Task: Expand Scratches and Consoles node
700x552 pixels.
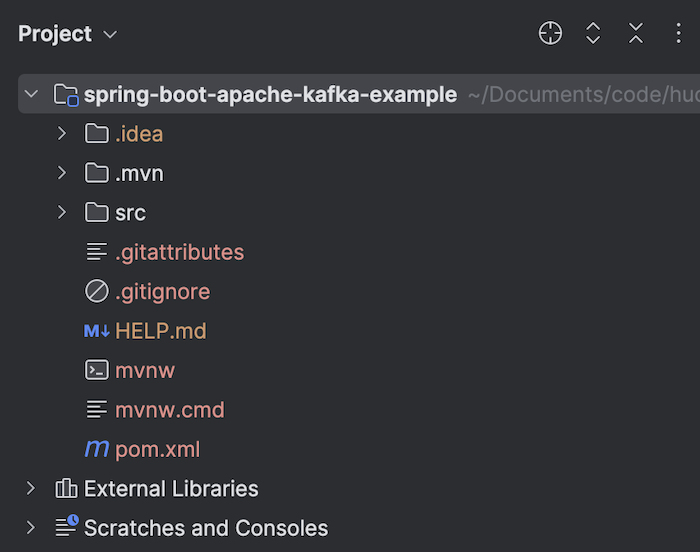Action: 30,527
